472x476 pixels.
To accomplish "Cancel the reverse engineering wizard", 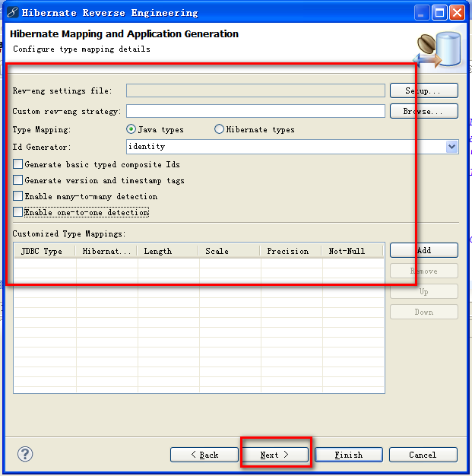I will point(423,455).
